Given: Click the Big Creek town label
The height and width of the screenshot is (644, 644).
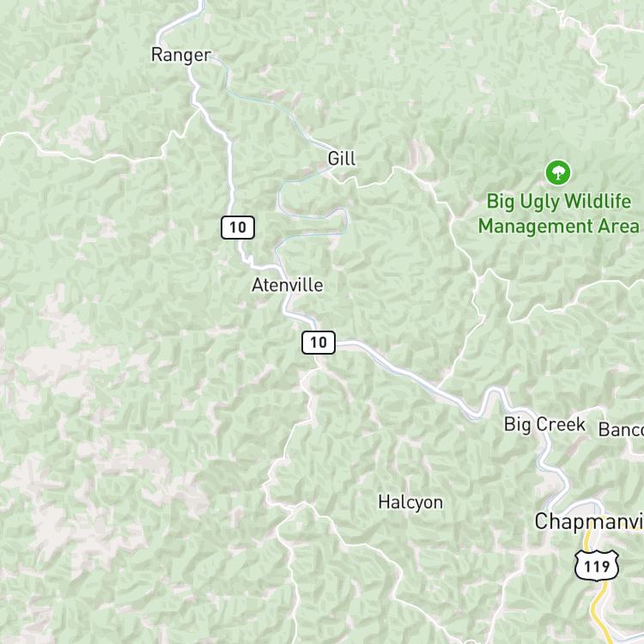Looking at the screenshot, I should pyautogui.click(x=544, y=424).
